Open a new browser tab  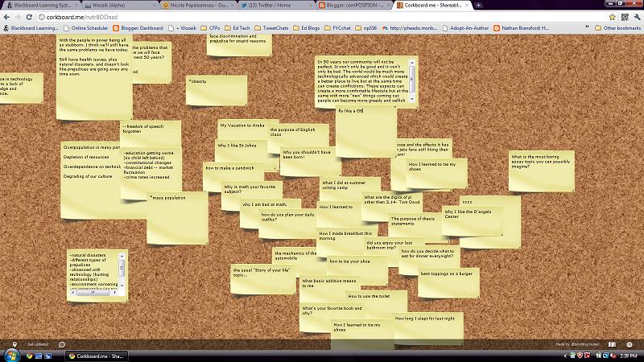(x=478, y=6)
